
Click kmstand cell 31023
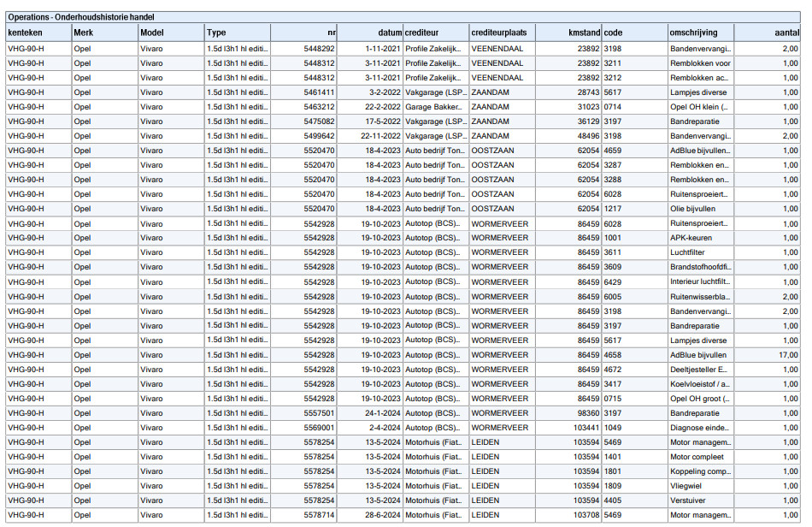(568, 107)
